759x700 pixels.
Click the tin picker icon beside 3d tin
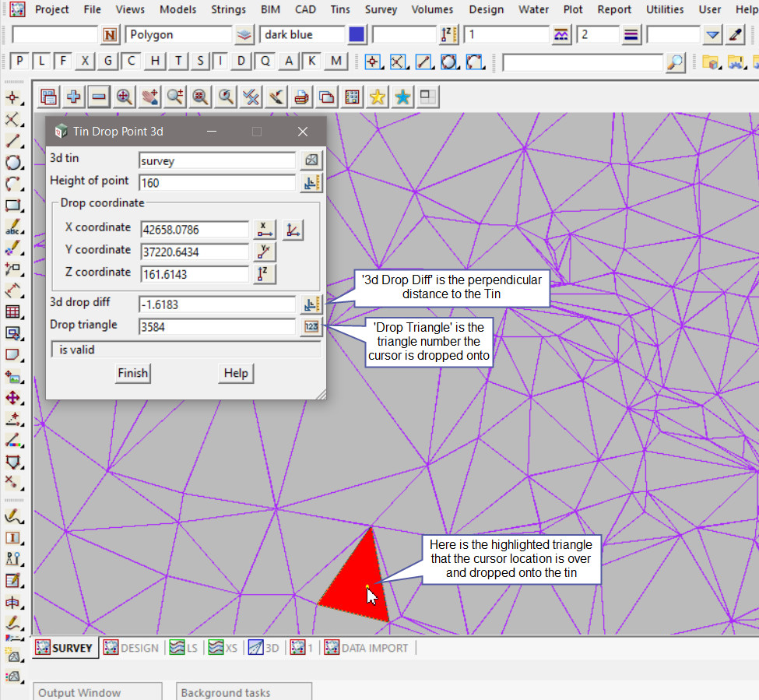(x=311, y=160)
